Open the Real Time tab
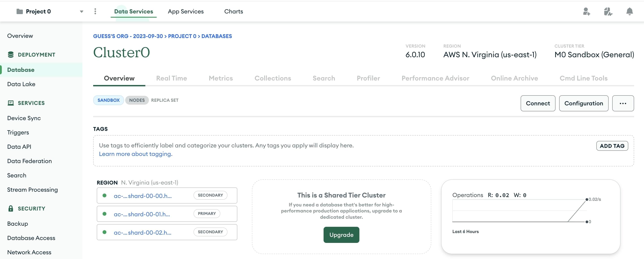644x259 pixels. (172, 79)
